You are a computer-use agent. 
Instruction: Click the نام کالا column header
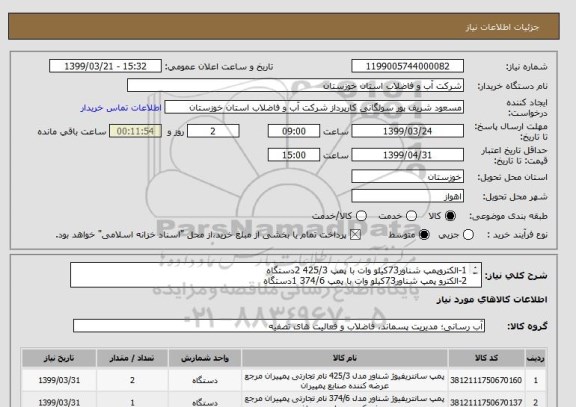[345, 358]
